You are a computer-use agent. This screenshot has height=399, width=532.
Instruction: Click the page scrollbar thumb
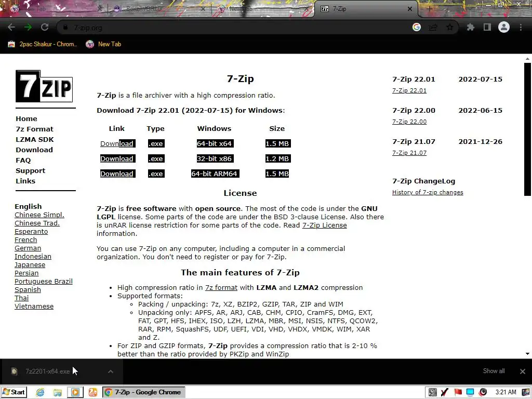coord(527,129)
